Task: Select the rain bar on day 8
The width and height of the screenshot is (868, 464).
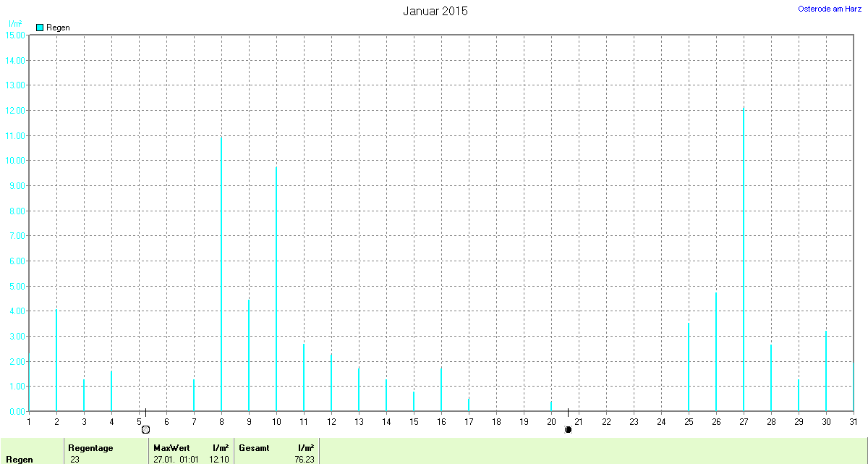Action: pos(221,274)
